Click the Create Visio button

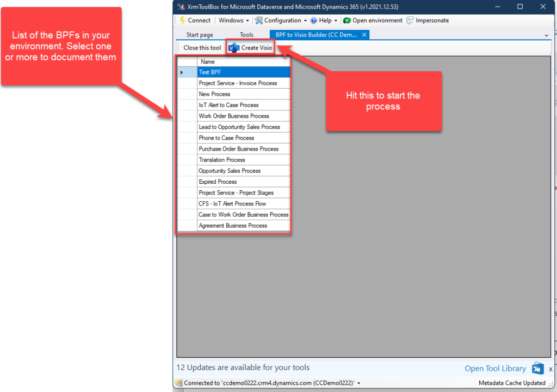(251, 48)
